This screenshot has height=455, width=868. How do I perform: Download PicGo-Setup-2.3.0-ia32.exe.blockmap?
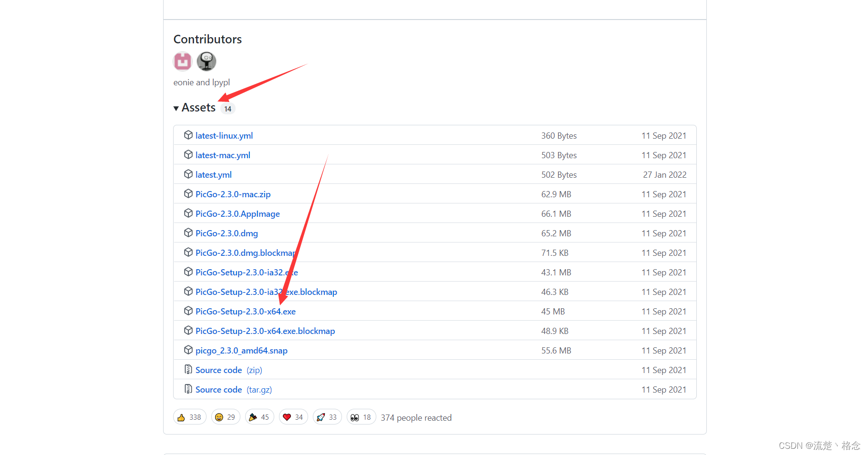[266, 292]
